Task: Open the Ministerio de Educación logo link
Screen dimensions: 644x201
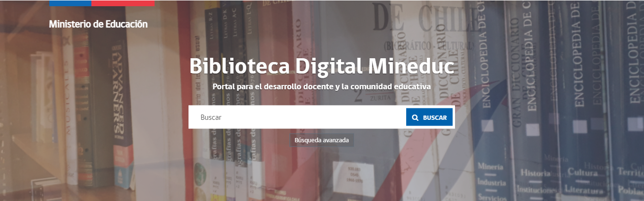Action: [98, 24]
